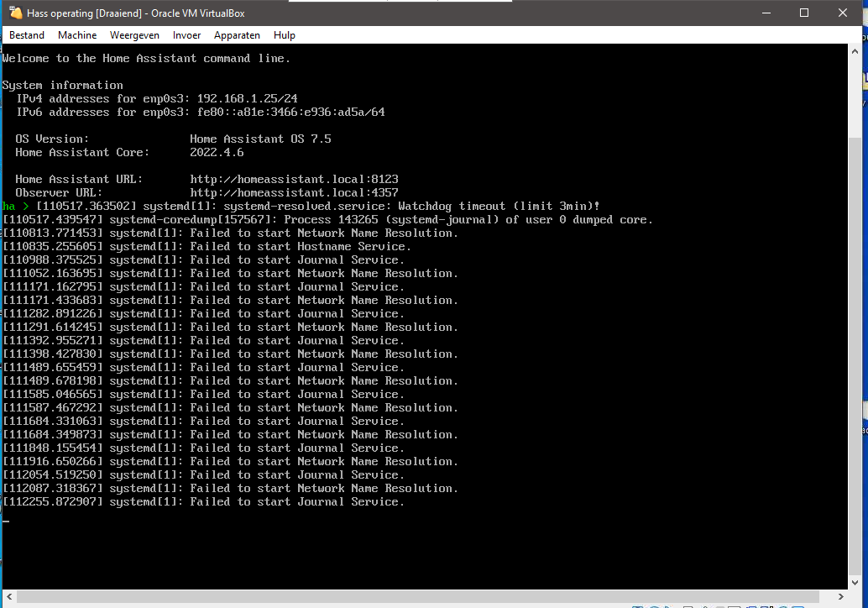
Task: Click the VirtualBox icon in the title bar
Action: [15, 13]
